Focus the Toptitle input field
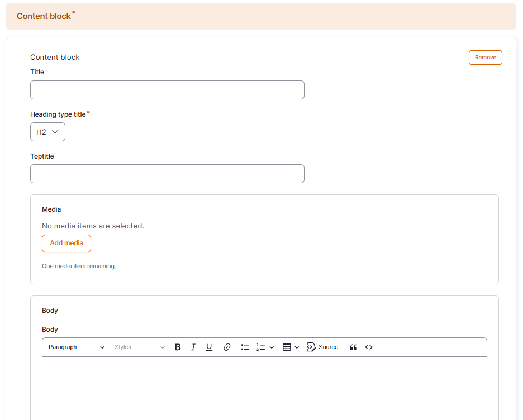Image resolution: width=523 pixels, height=420 pixels. [x=167, y=174]
